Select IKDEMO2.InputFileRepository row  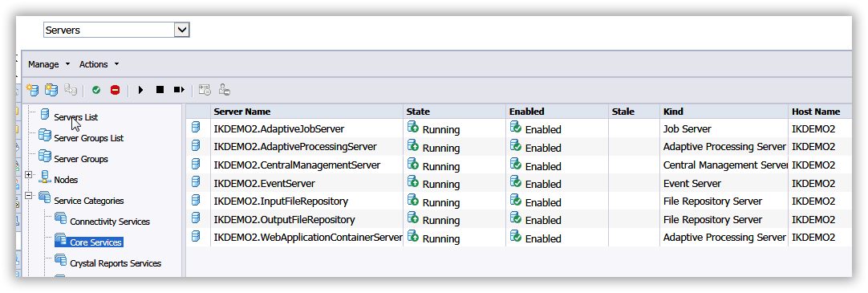(519, 201)
